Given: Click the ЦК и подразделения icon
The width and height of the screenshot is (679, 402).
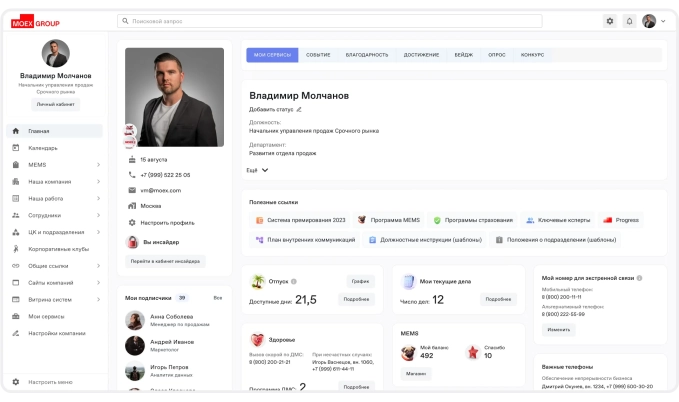Looking at the screenshot, I should pos(16,232).
